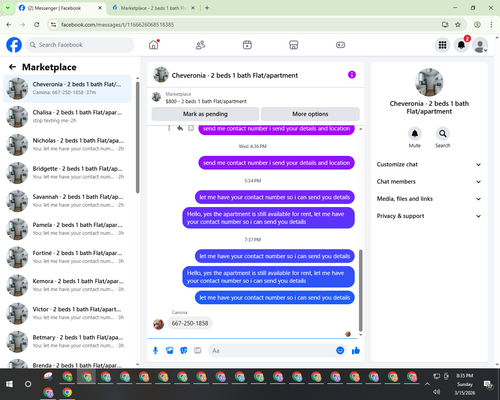Open more actions dots on top message
This screenshot has height=400, width=500.
click(169, 128)
